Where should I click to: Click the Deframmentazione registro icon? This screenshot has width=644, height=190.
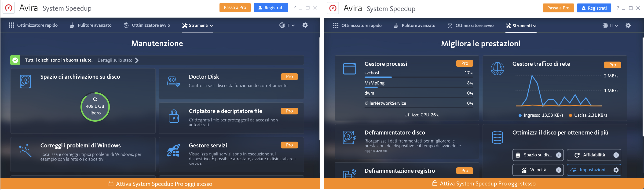click(x=350, y=173)
